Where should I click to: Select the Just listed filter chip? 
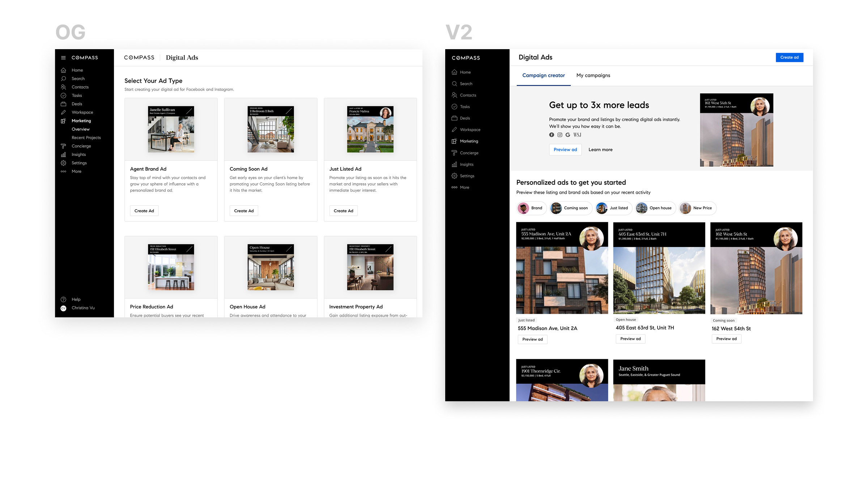613,208
